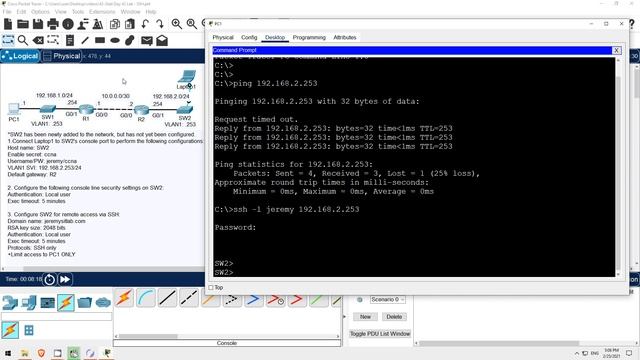This screenshot has height=360, width=640.
Task: Click the Toggle PDU List Window button
Action: pos(380,334)
